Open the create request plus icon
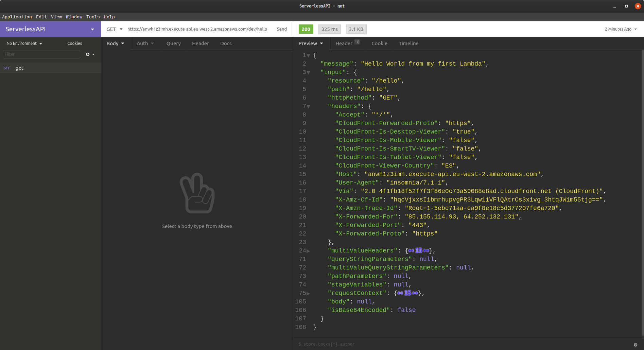Viewport: 644px width, 350px height. [x=90, y=54]
